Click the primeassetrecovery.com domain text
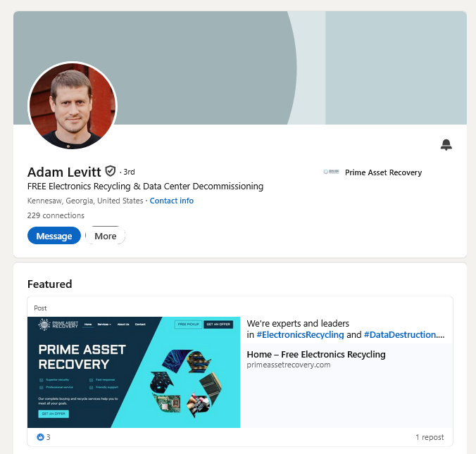476x454 pixels. pos(289,365)
